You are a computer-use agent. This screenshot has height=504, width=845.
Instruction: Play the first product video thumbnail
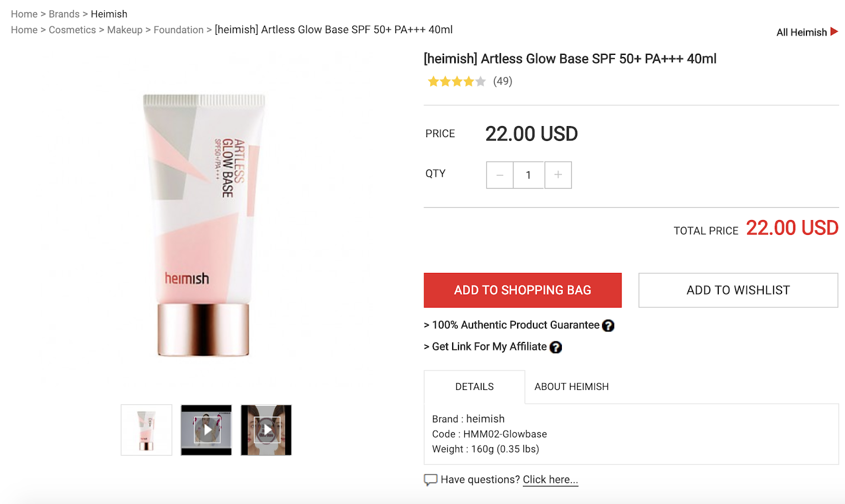click(x=206, y=430)
